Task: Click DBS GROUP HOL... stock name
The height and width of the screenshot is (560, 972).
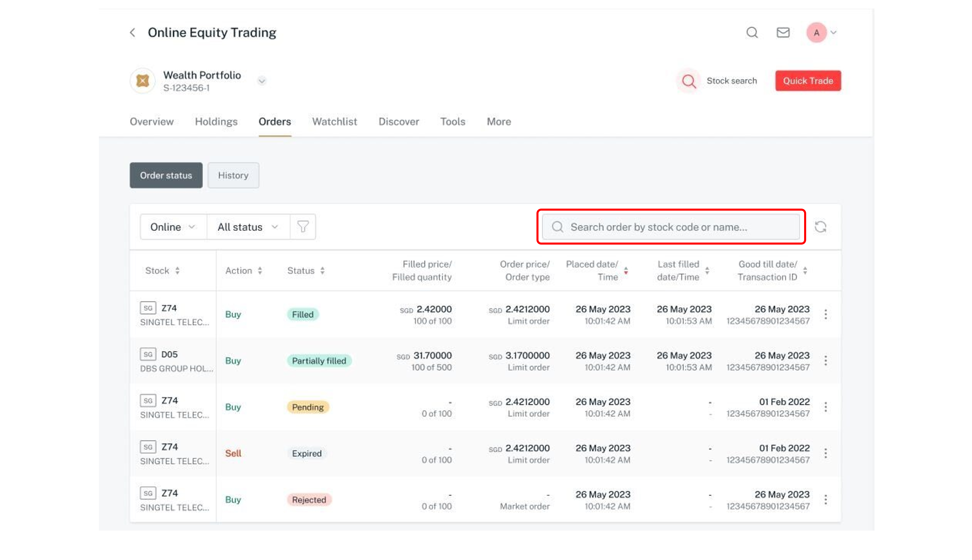Action: tap(176, 368)
